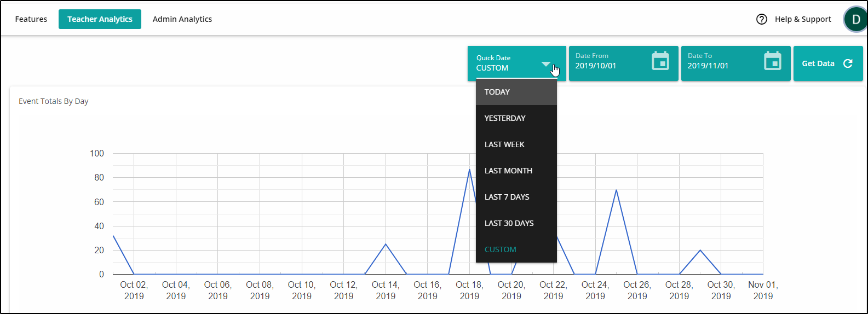Viewport: 868px width, 314px height.
Task: Select CUSTOM option in dropdown list
Action: (516, 249)
